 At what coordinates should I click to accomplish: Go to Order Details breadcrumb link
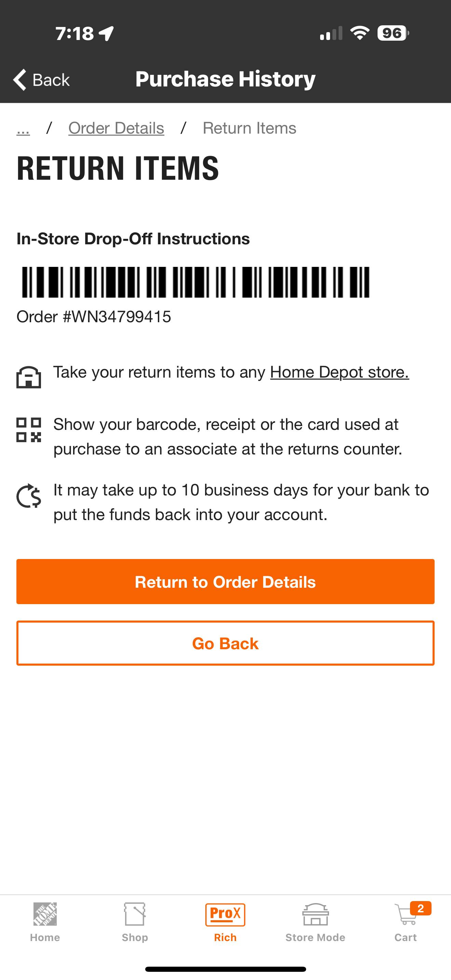tap(116, 128)
